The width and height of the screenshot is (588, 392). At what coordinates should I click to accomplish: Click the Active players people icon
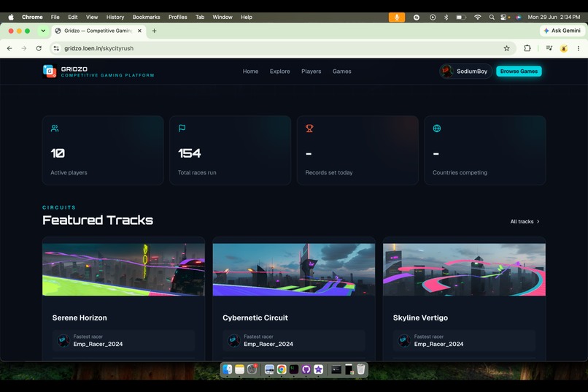click(x=55, y=128)
